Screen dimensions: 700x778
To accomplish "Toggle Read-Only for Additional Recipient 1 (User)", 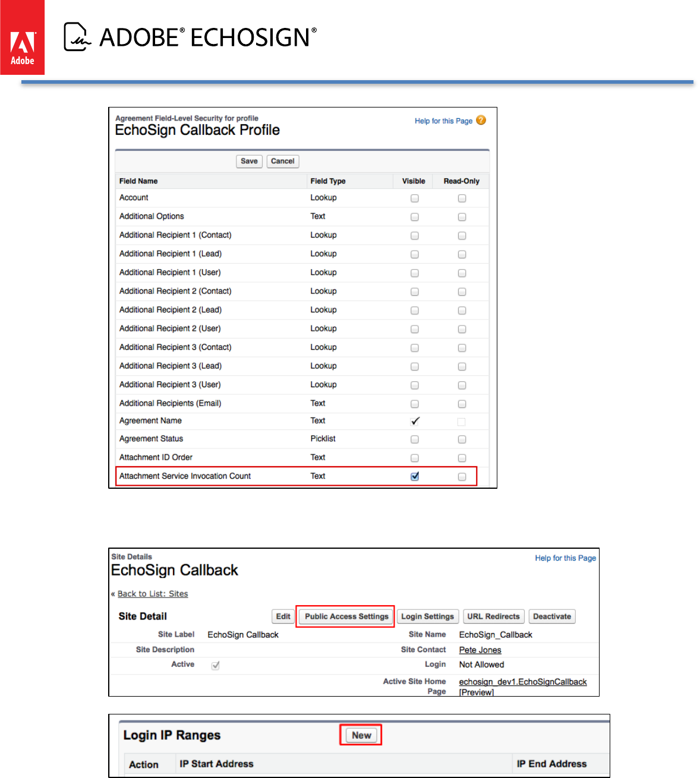I will coord(462,273).
